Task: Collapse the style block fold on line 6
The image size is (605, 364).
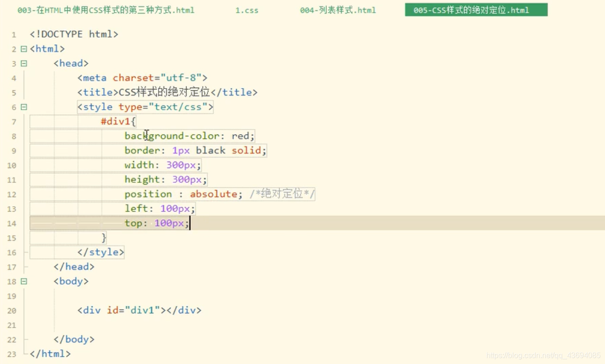Action: click(x=24, y=107)
